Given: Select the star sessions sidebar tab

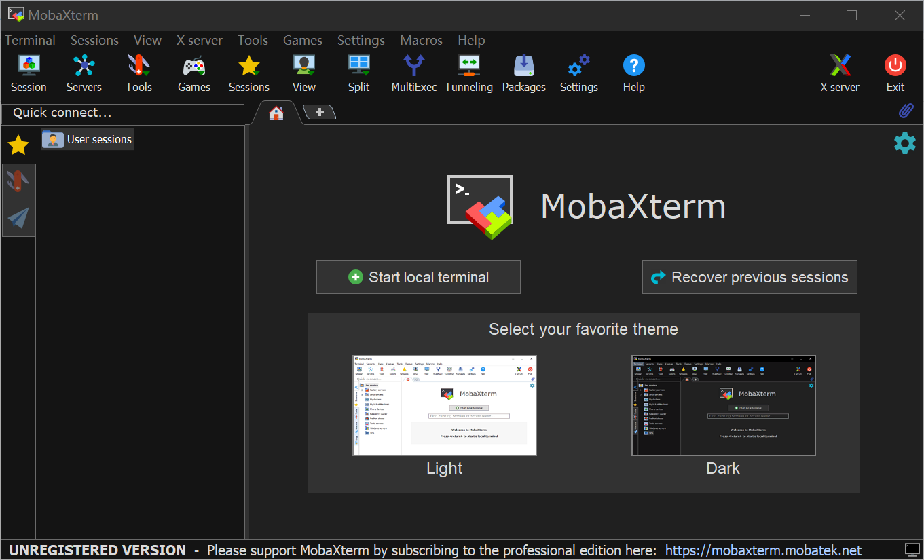Looking at the screenshot, I should tap(18, 145).
